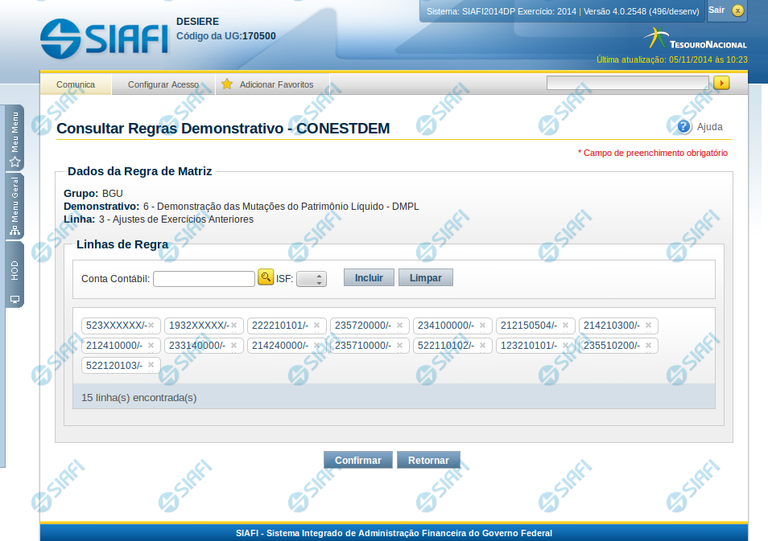Click the yellow X icon beside Sair
This screenshot has width=768, height=541.
pos(738,10)
